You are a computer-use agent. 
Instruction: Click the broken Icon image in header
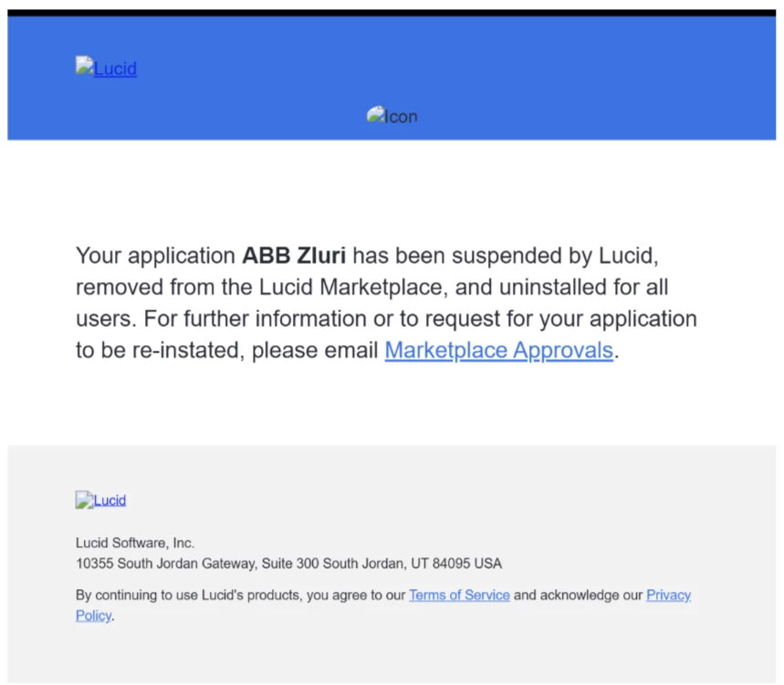click(x=392, y=116)
